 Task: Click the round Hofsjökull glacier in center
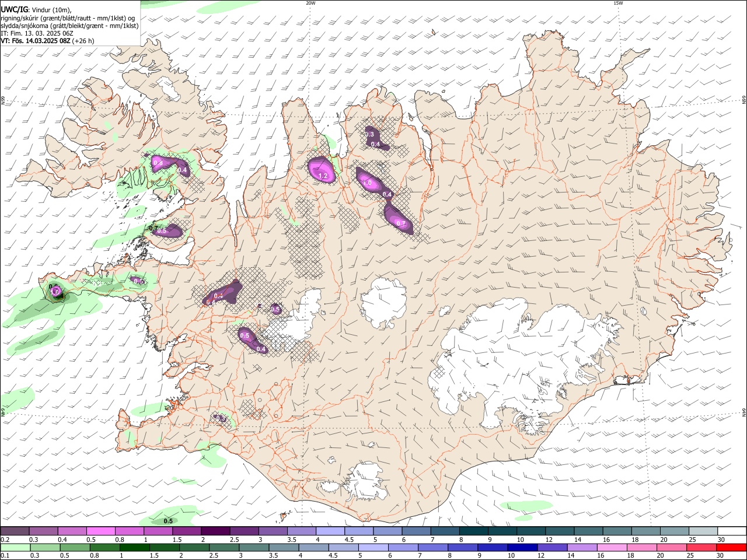coord(383,302)
